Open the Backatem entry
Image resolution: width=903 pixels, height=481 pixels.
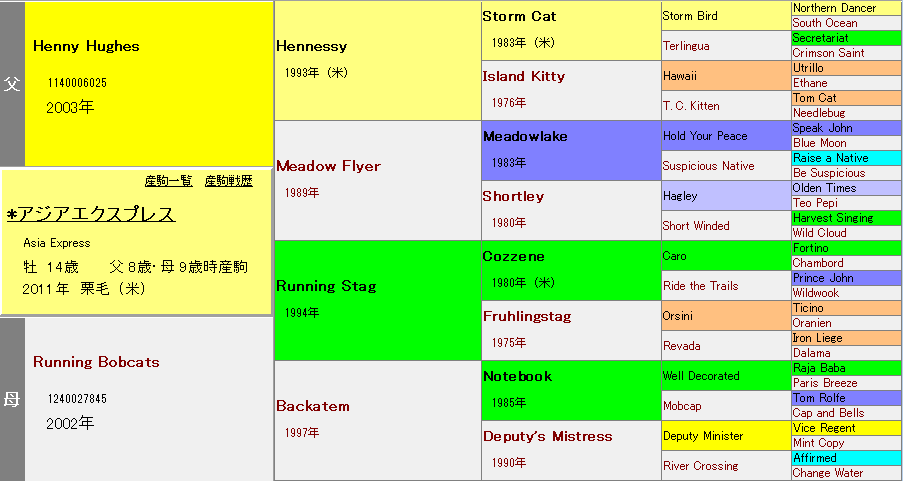pos(313,406)
